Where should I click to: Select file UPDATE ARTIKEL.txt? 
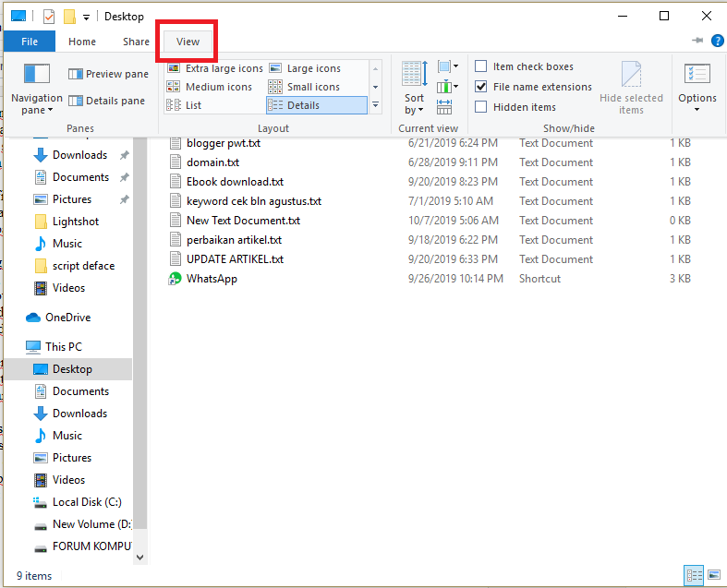(235, 260)
